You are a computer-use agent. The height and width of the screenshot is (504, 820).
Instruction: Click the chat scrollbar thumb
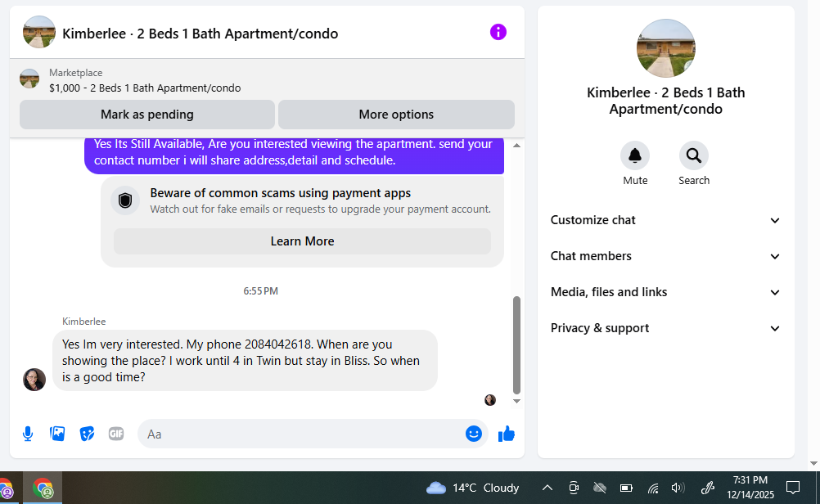pos(516,345)
